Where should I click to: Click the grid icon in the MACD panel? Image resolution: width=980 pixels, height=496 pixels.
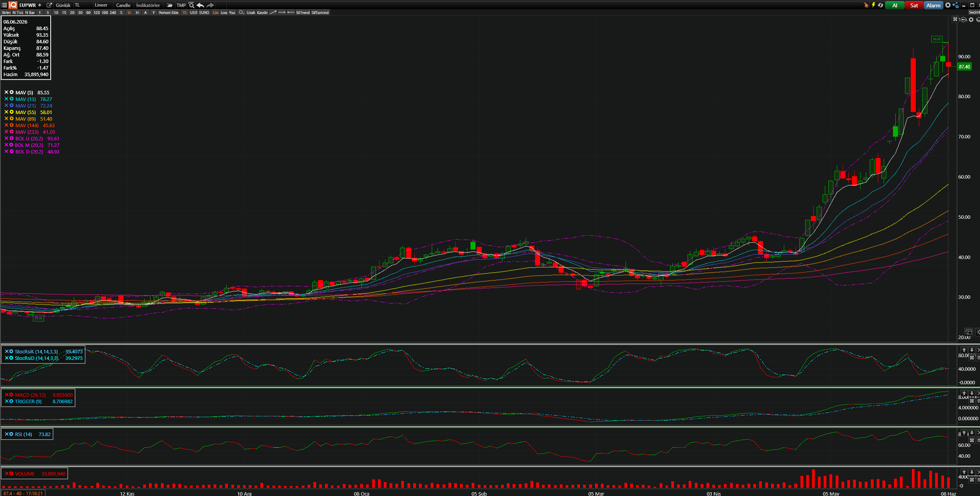[x=971, y=401]
